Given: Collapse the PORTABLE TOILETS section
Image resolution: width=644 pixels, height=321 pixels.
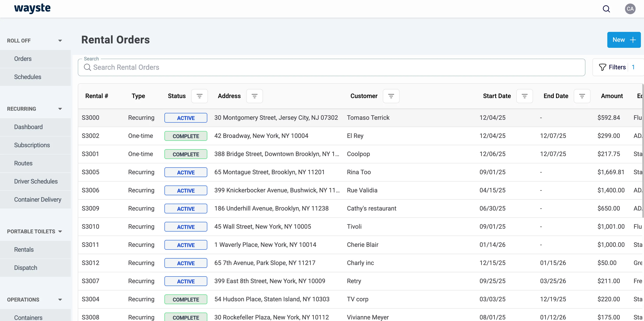Looking at the screenshot, I should 60,231.
